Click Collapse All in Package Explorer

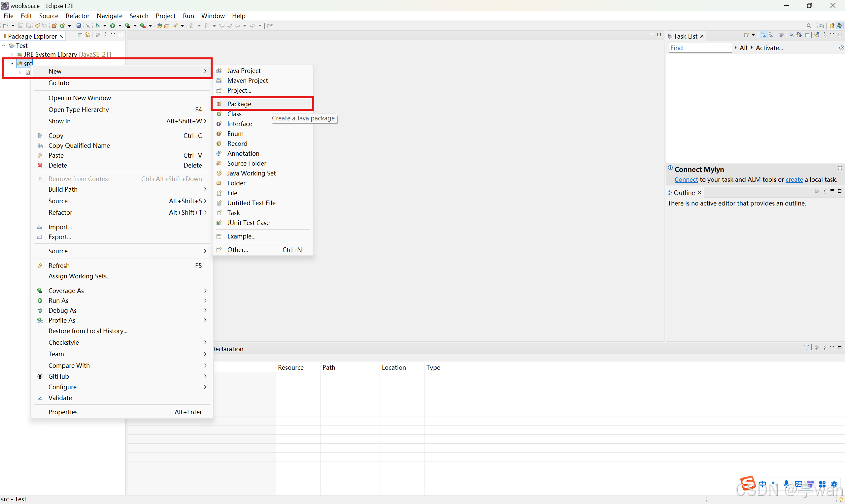tap(80, 35)
